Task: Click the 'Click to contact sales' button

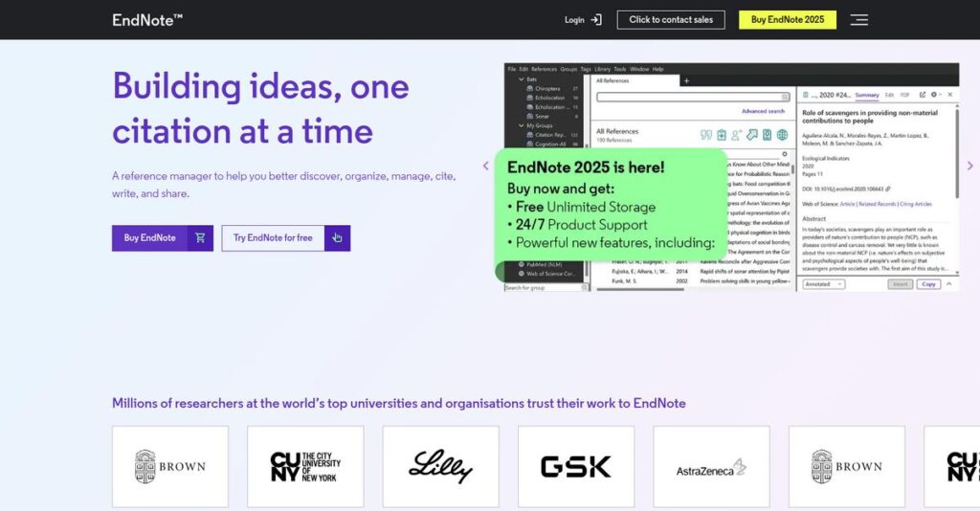Action: (x=671, y=20)
